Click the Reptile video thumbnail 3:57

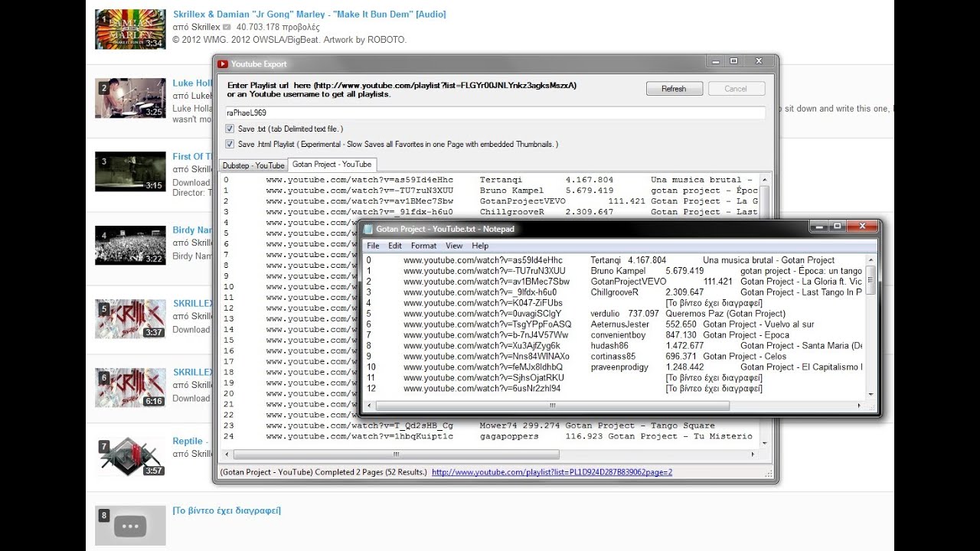click(x=130, y=456)
